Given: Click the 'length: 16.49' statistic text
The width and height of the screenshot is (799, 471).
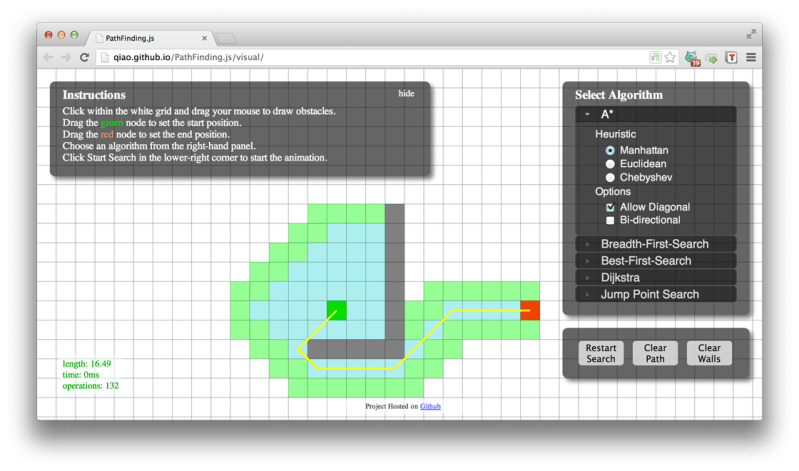Looking at the screenshot, I should [87, 363].
